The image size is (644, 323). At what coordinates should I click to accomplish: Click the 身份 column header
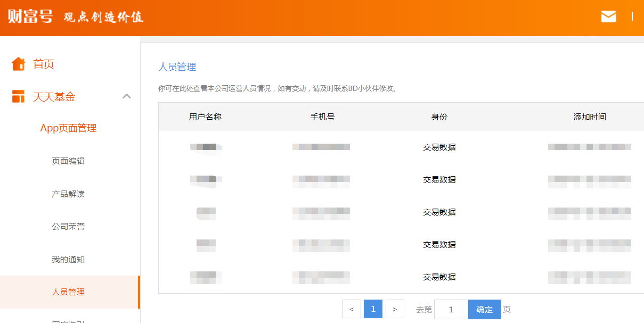coord(439,117)
